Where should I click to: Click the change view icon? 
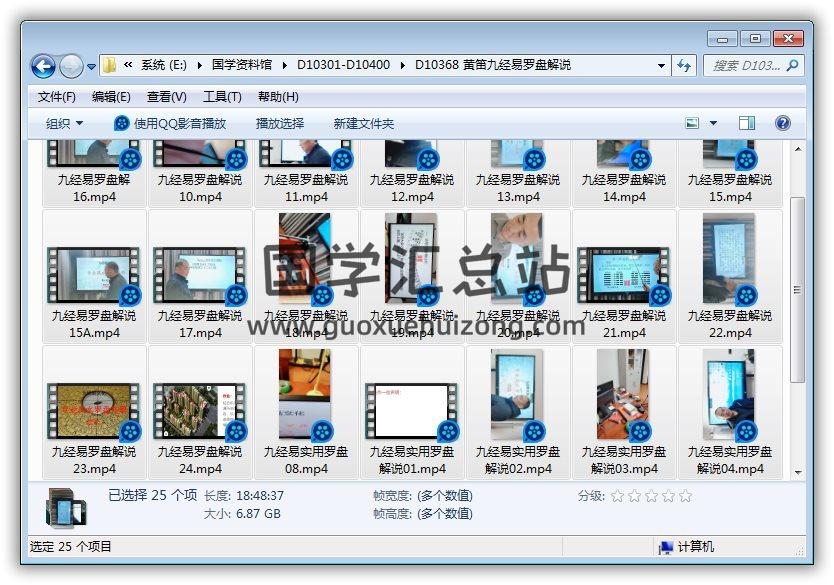coord(692,123)
